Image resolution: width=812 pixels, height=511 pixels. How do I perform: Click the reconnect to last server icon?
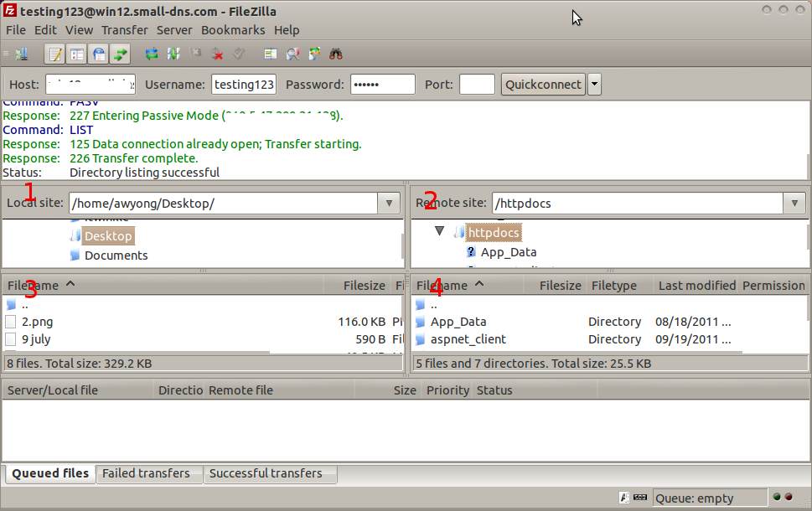(x=239, y=54)
